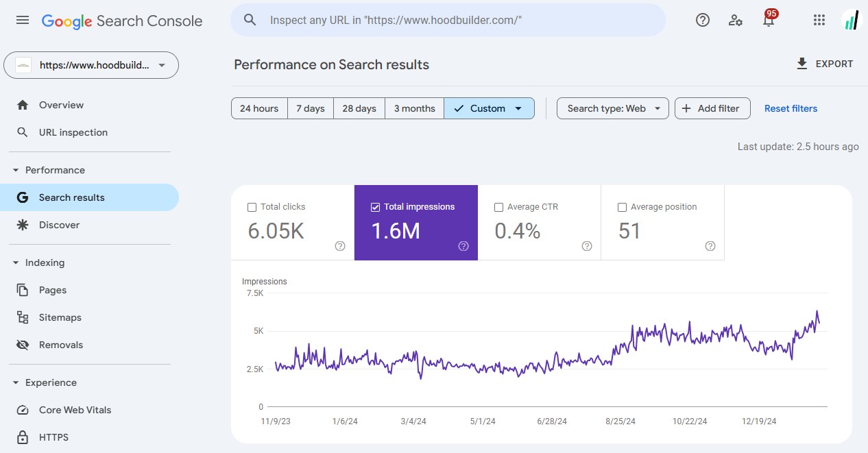Viewport: 868px width, 453px height.
Task: Click the 51 average position value
Action: point(629,231)
